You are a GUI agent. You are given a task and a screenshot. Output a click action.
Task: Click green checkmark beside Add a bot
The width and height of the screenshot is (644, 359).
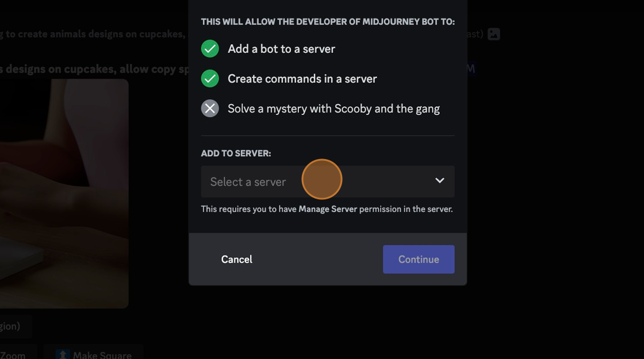pyautogui.click(x=210, y=49)
